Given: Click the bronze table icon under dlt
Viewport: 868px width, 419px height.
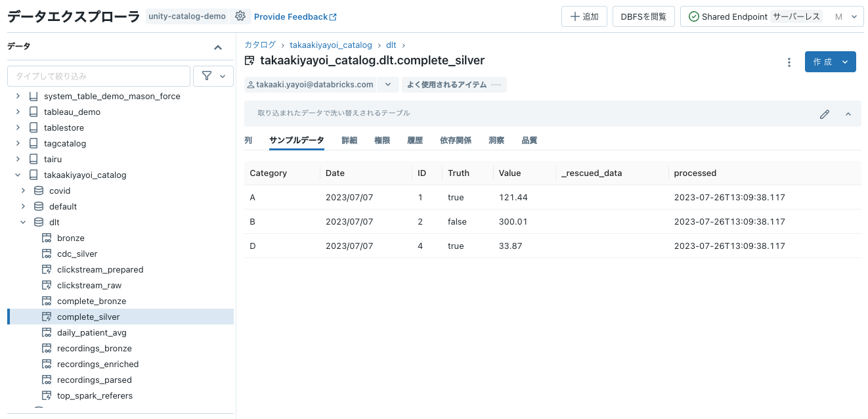Looking at the screenshot, I should pos(47,238).
